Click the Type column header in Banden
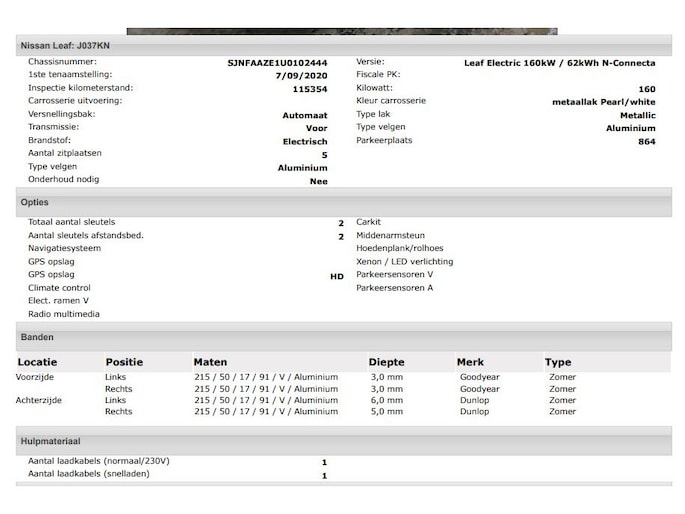The image size is (685, 514). pyautogui.click(x=558, y=362)
